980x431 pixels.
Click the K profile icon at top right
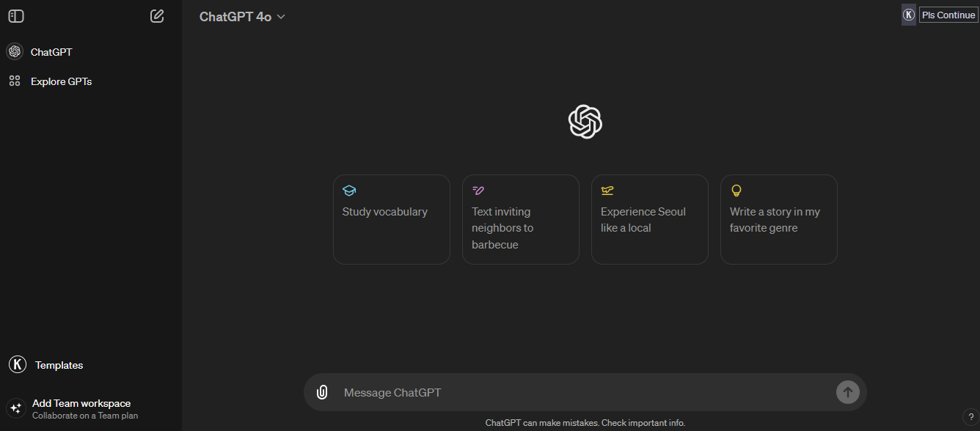909,15
